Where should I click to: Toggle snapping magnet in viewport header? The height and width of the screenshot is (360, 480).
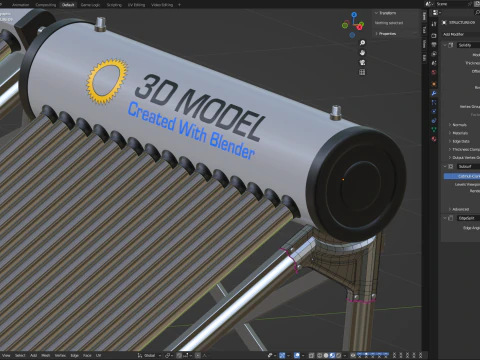(180, 355)
